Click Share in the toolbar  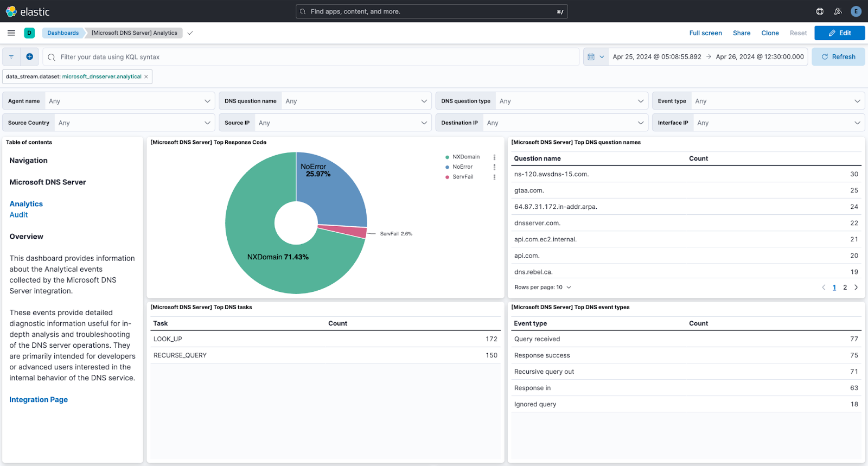tap(742, 33)
